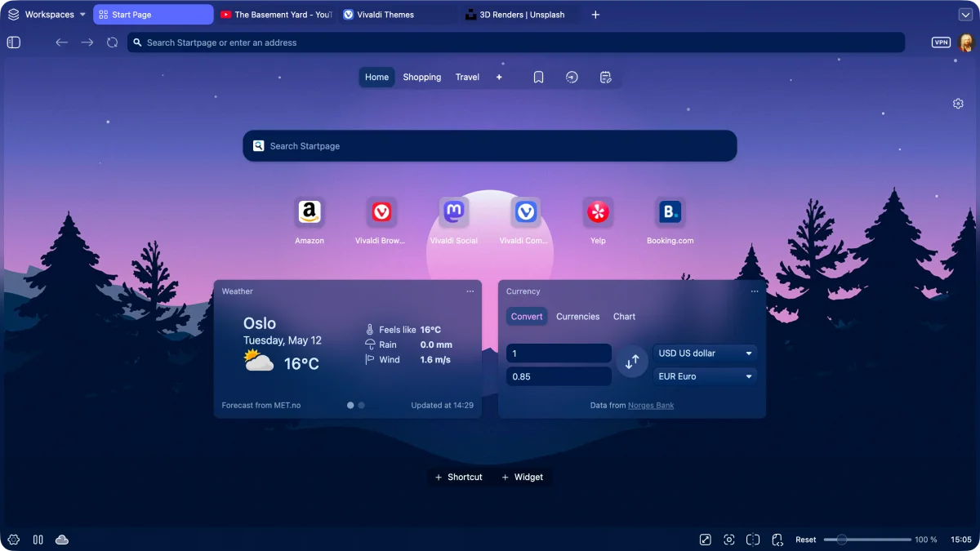Switch to the Vivaldi Themes tab
This screenshot has height=551, width=980.
coord(398,15)
